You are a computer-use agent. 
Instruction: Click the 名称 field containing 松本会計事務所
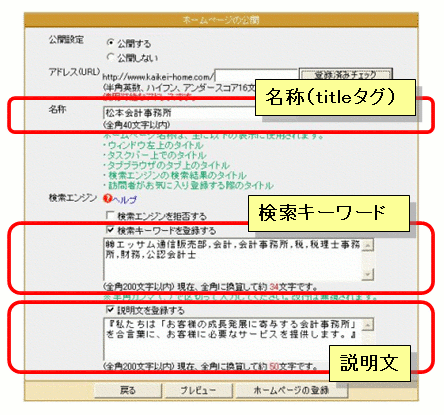[179, 113]
